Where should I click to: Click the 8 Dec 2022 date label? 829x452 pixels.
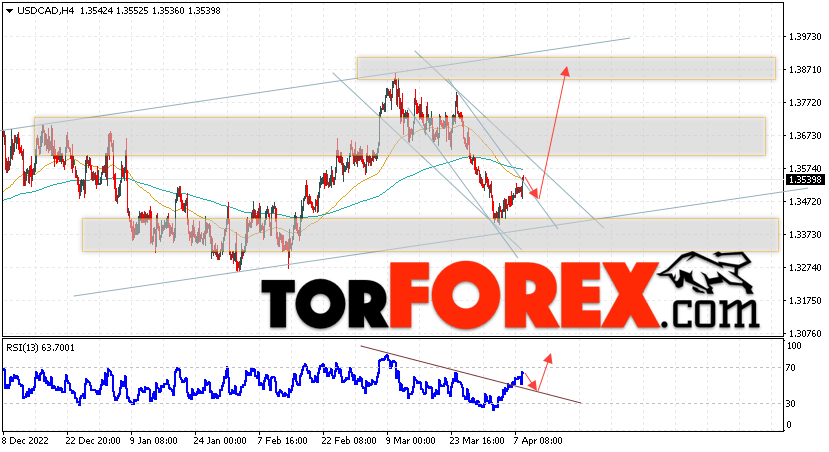pyautogui.click(x=25, y=440)
